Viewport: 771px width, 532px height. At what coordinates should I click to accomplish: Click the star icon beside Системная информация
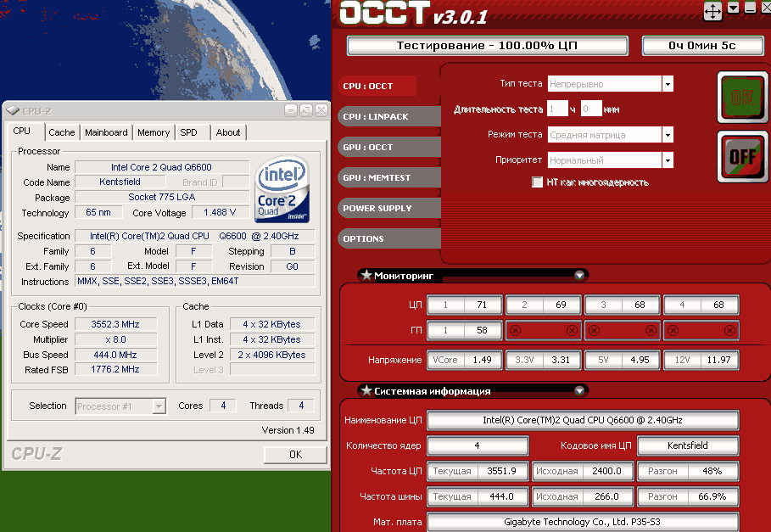click(x=366, y=391)
